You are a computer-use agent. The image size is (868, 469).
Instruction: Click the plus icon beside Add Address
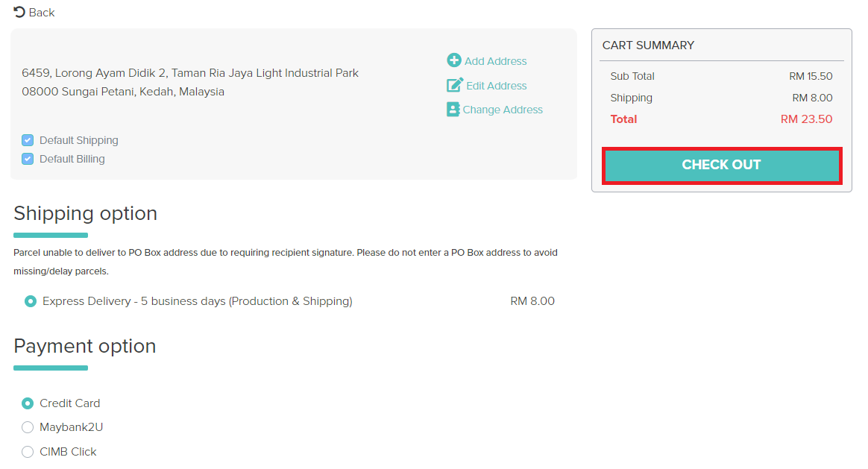click(x=454, y=60)
